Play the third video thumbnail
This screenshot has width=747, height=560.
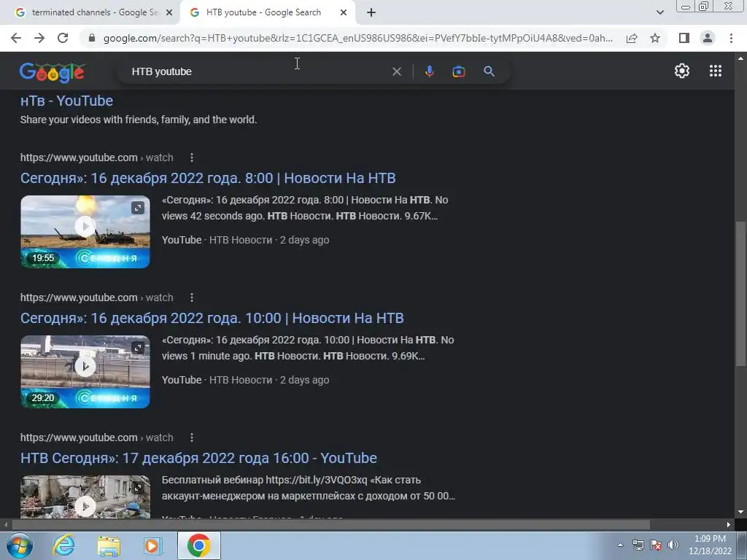coord(85,506)
